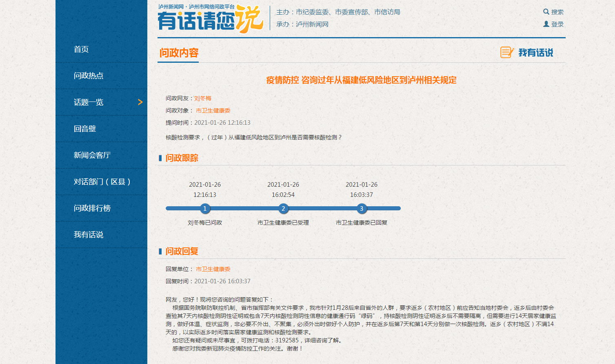Open 首页 in the sidebar
Viewport: 615px width, 364px height.
pyautogui.click(x=81, y=49)
